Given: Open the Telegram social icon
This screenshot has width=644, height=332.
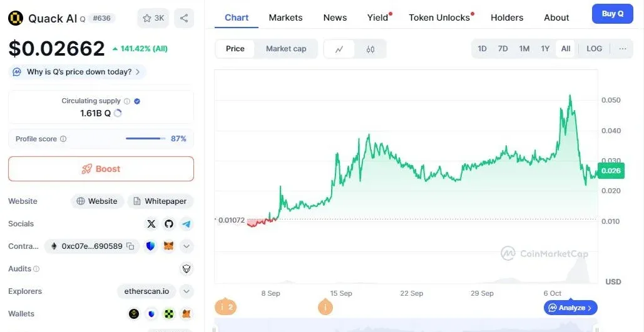Looking at the screenshot, I should tap(187, 224).
